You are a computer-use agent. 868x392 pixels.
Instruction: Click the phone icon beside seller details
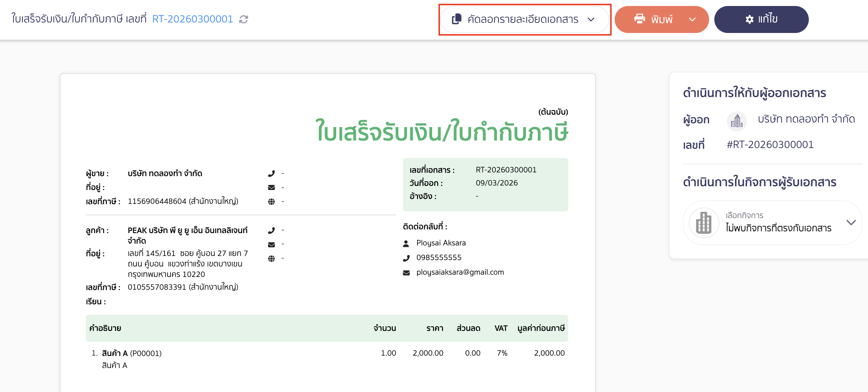click(x=271, y=173)
